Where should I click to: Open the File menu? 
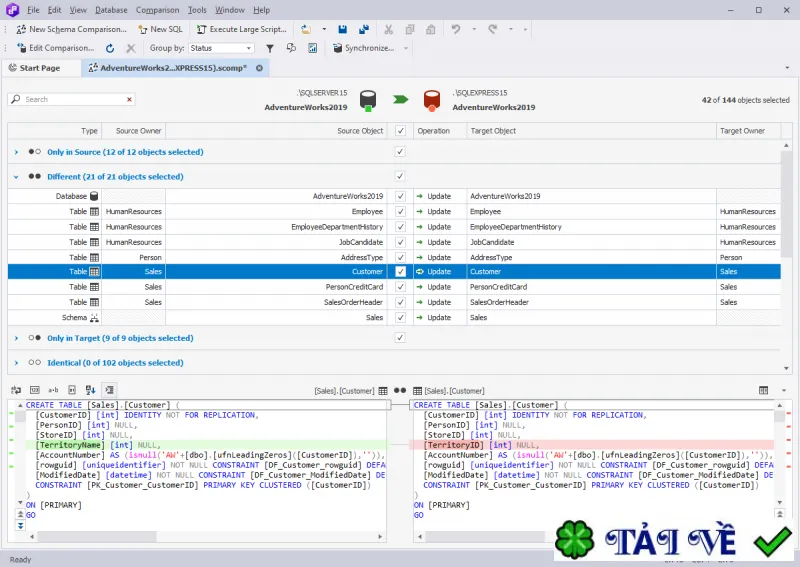click(33, 10)
